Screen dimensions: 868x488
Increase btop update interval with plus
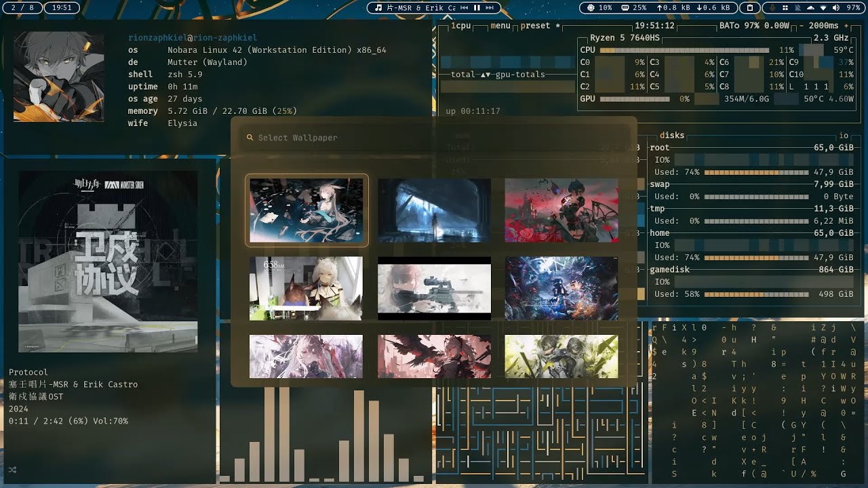click(x=846, y=26)
